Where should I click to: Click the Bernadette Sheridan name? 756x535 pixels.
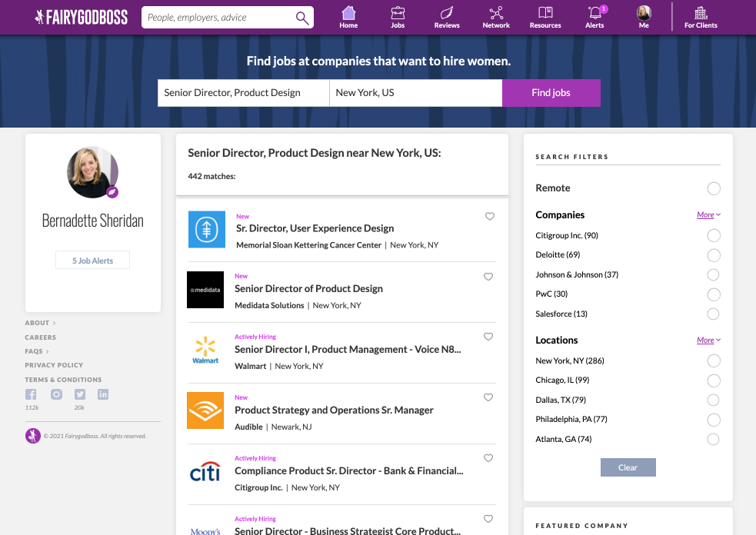click(92, 221)
